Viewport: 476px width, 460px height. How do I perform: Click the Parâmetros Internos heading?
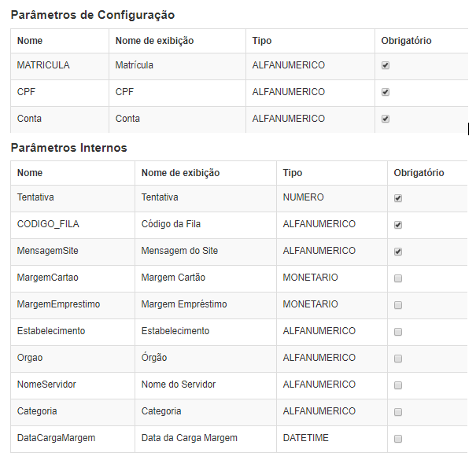69,148
